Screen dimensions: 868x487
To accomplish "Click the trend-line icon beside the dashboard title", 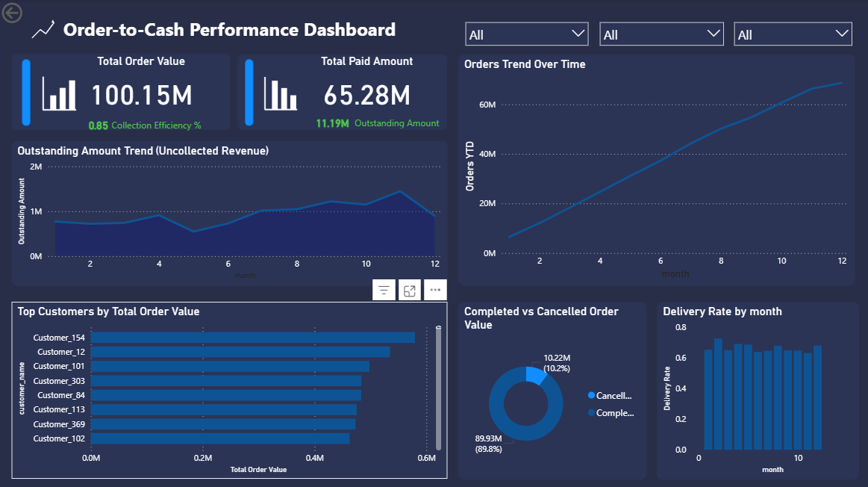I will tap(43, 30).
